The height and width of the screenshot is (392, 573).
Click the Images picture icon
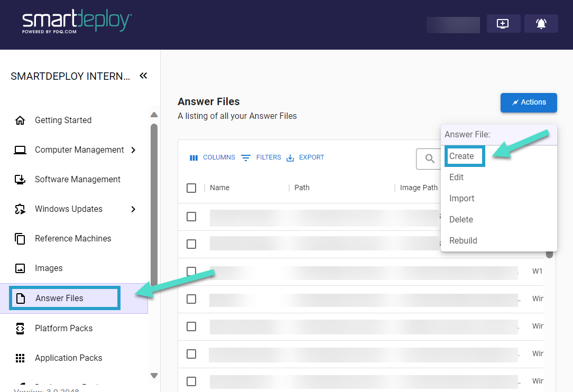click(x=20, y=268)
